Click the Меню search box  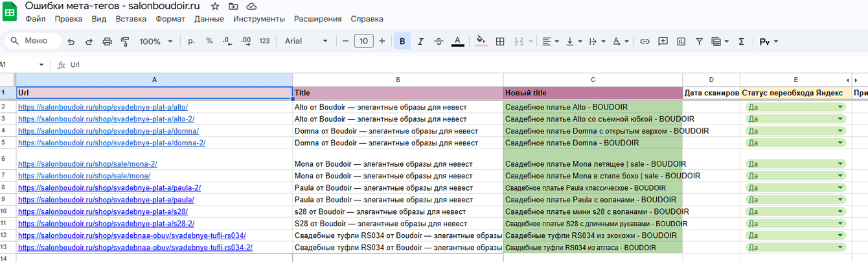[x=32, y=41]
